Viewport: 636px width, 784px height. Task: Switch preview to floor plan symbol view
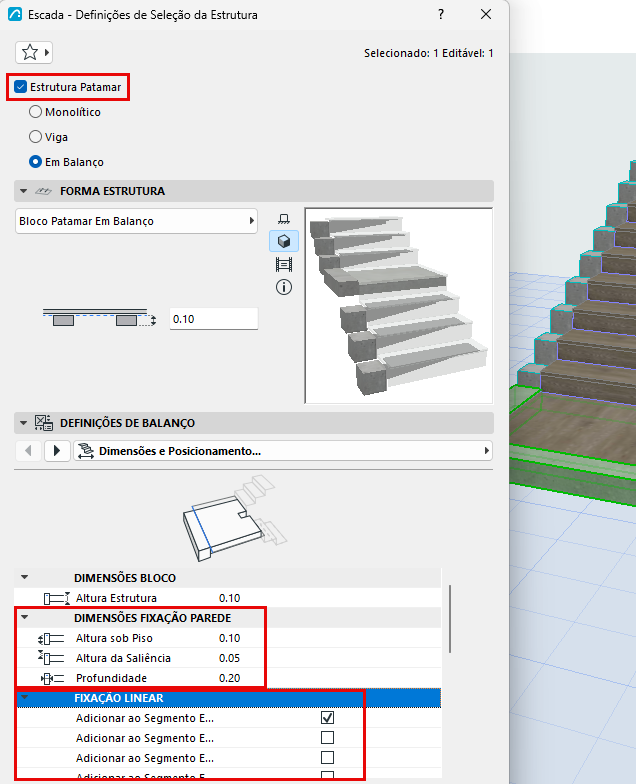click(x=284, y=219)
